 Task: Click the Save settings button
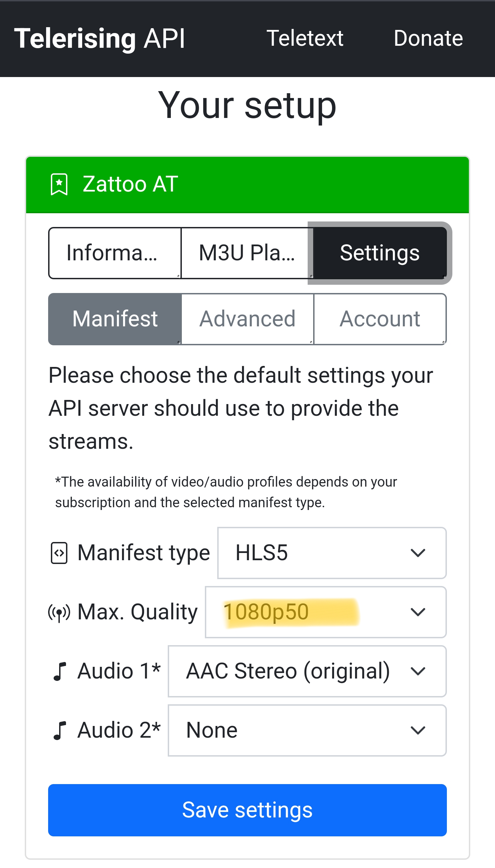coord(247,810)
